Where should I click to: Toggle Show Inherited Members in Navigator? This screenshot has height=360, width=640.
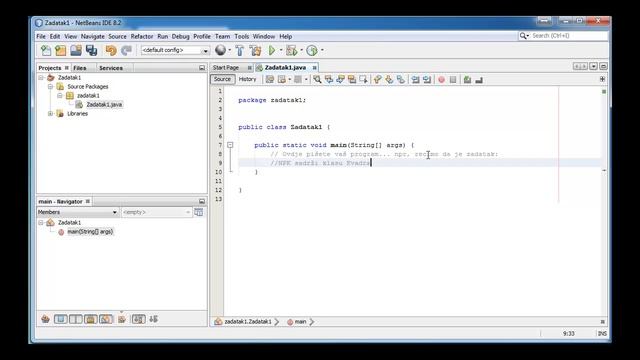coord(45,319)
